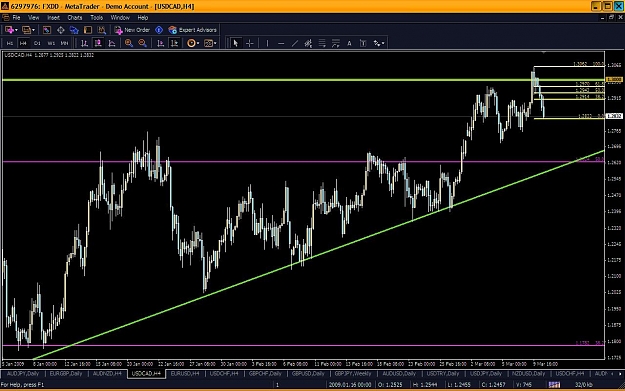Open the arrows objects dropdown

379,43
